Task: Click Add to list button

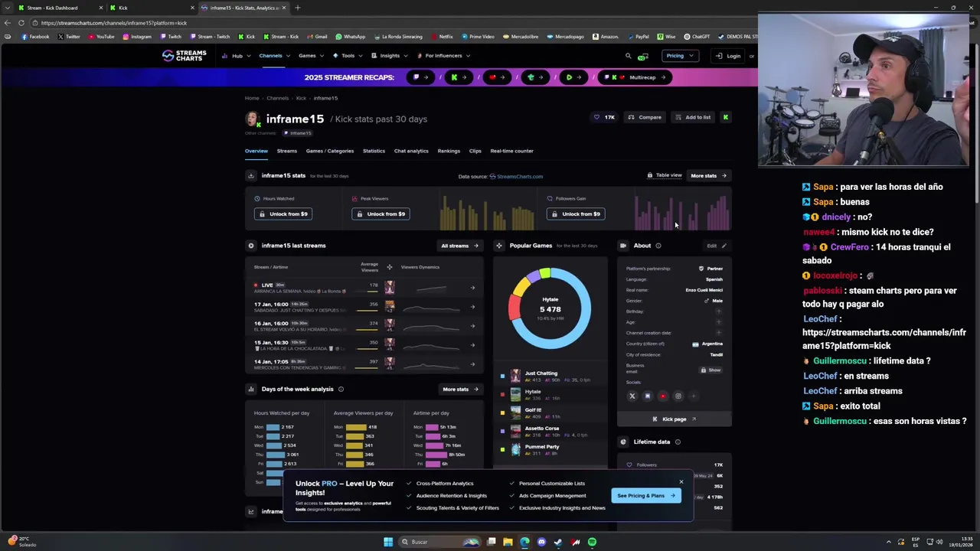Action: pyautogui.click(x=693, y=117)
